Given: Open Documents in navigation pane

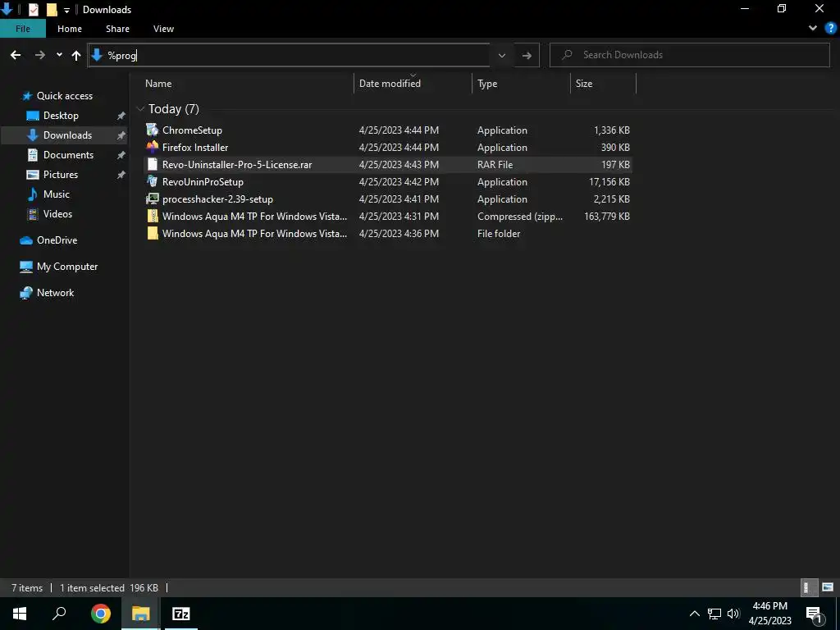Looking at the screenshot, I should pos(68,155).
